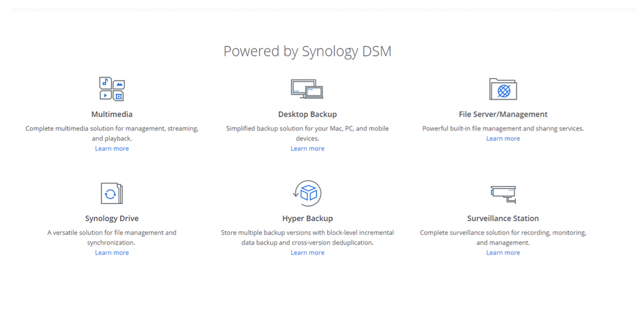Viewport: 644px width, 332px height.
Task: Visit Learn more under Hyper Backup
Action: pos(308,253)
